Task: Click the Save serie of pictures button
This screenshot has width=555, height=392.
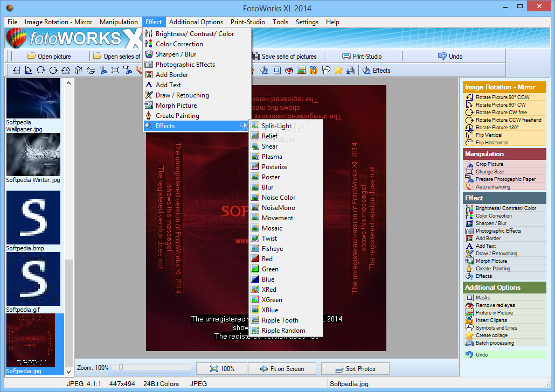Action: [x=285, y=56]
